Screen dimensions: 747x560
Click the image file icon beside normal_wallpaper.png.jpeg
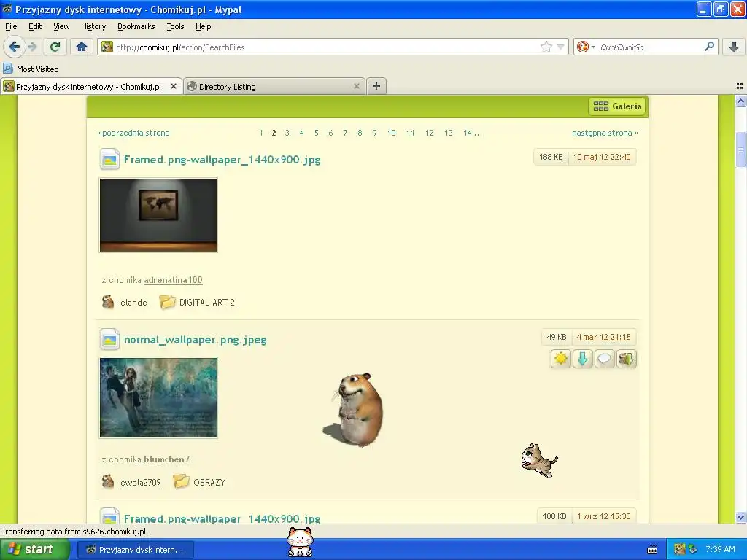[x=109, y=340]
